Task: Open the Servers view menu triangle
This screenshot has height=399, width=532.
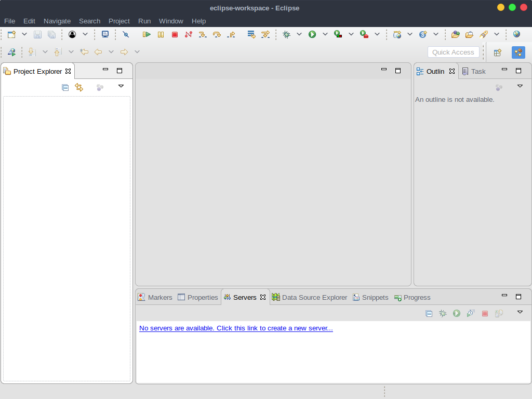Action: point(520,312)
